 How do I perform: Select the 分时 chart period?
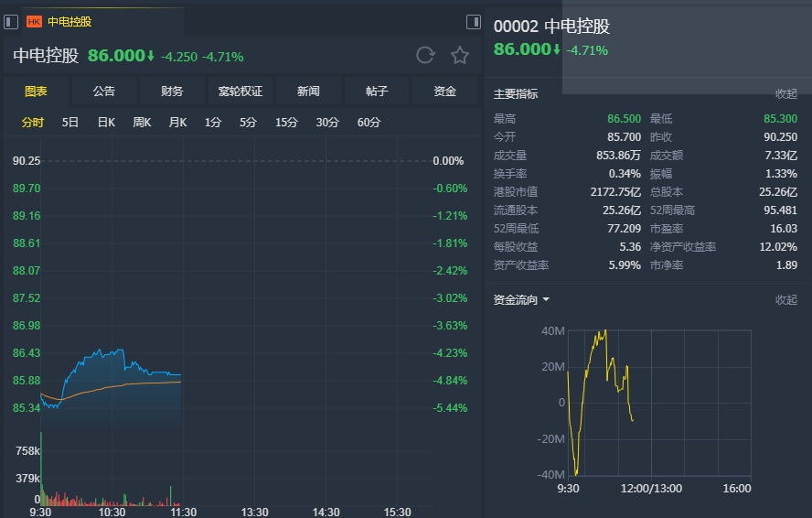(33, 123)
